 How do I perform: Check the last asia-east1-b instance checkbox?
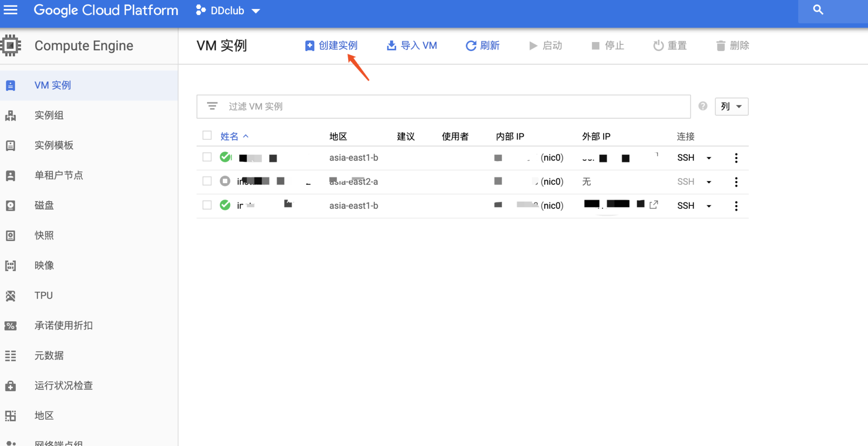(x=207, y=205)
